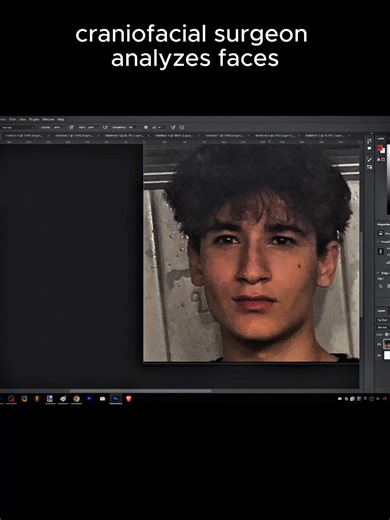
Task: Open the layer blend mode Normal dropdown
Action: pos(382,327)
